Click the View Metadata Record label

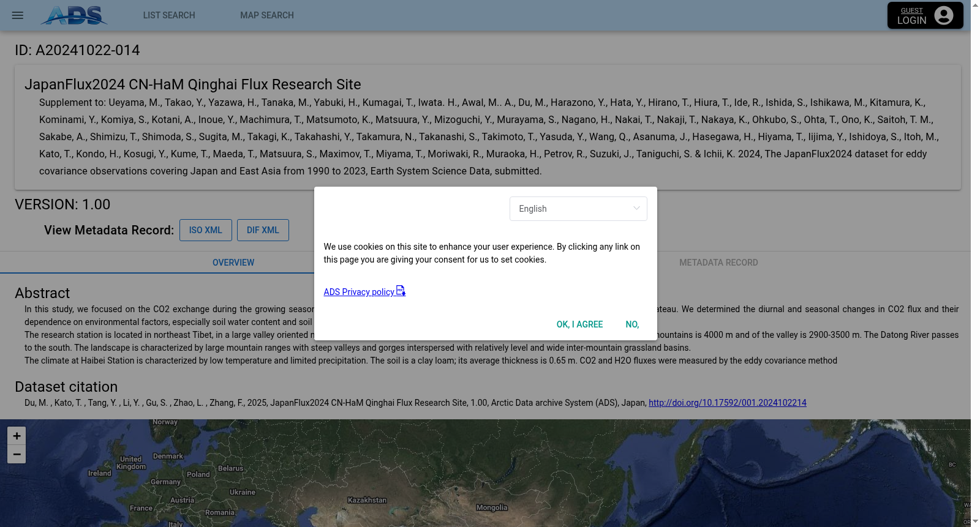tap(109, 230)
